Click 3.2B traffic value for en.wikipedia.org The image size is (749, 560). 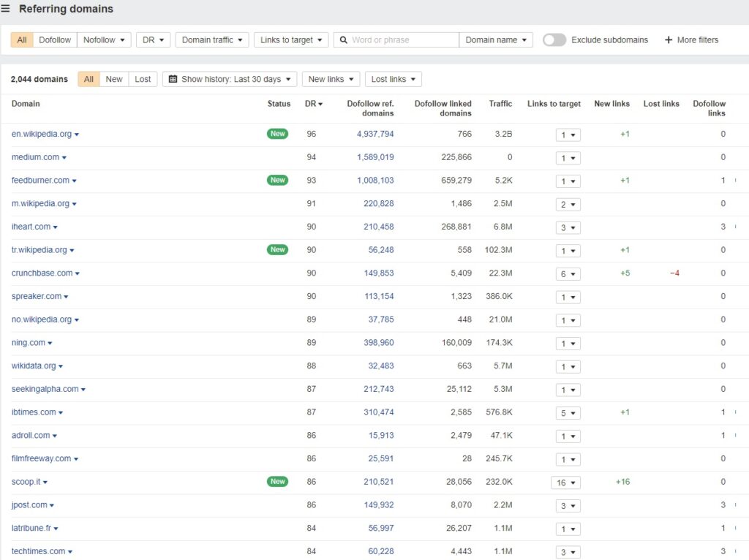tap(503, 135)
